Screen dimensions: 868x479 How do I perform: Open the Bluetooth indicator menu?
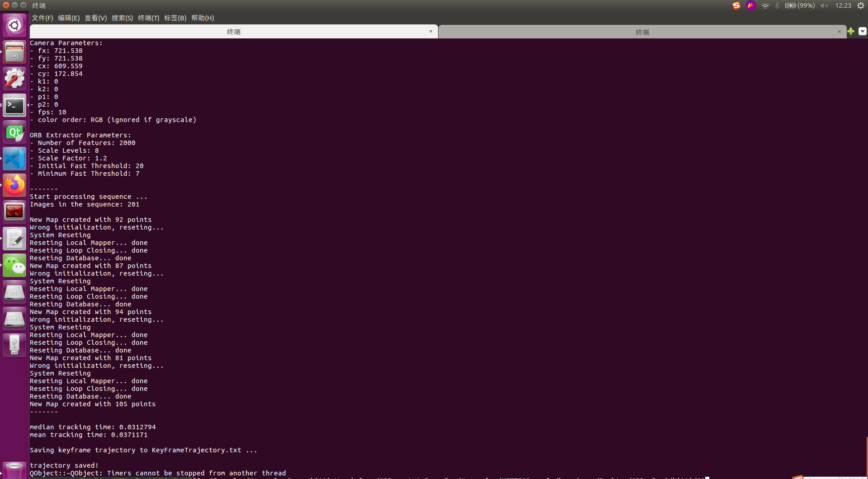777,5
